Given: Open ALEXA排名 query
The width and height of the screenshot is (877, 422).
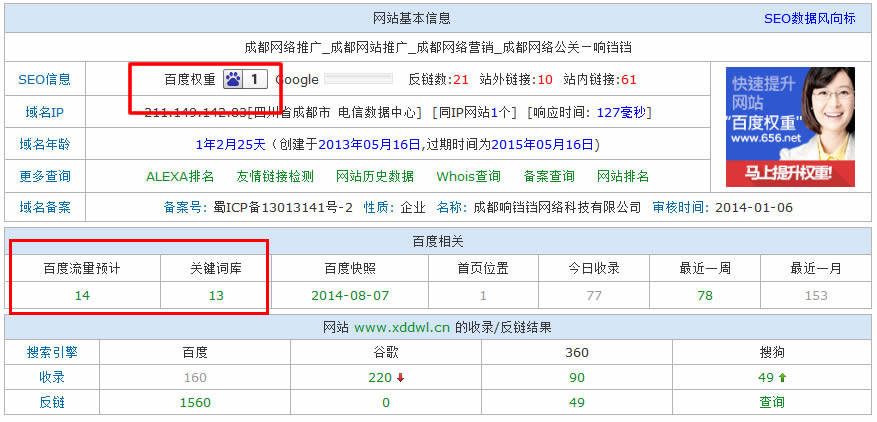Looking at the screenshot, I should pyautogui.click(x=180, y=177).
